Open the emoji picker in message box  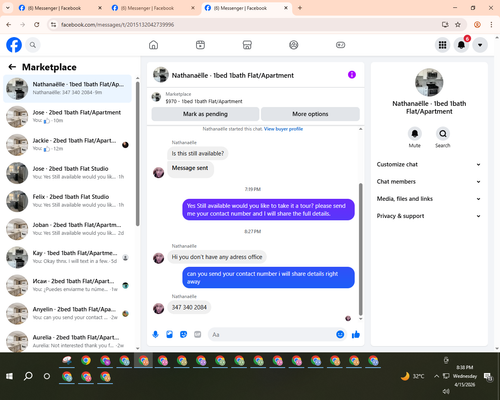tap(340, 334)
